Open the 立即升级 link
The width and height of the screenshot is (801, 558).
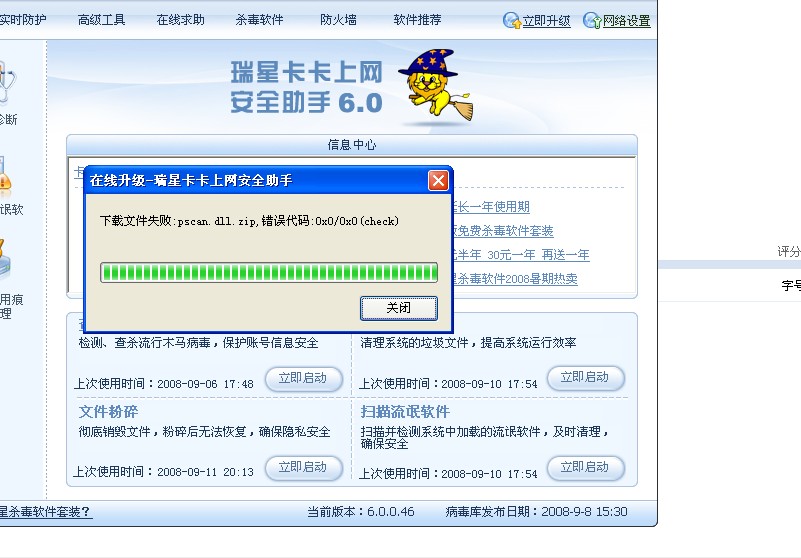[546, 21]
